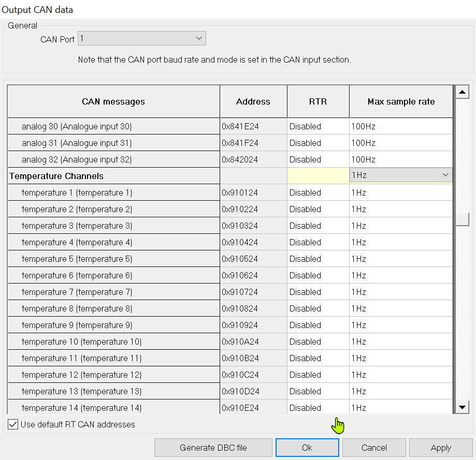The height and width of the screenshot is (460, 476).
Task: Expand Temperature Channels max sample rate dropdown
Action: pyautogui.click(x=445, y=175)
